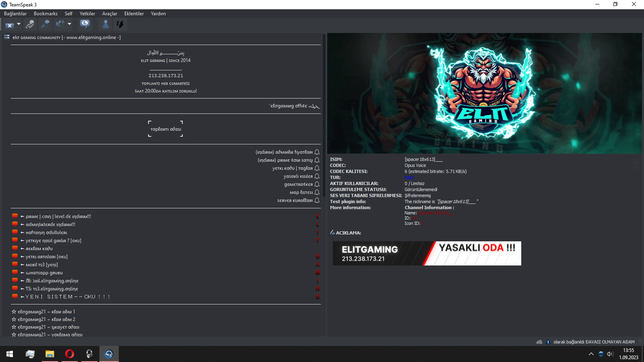The image size is (644, 362).
Task: Open the chat bubble toolbar icon
Action: (x=85, y=24)
